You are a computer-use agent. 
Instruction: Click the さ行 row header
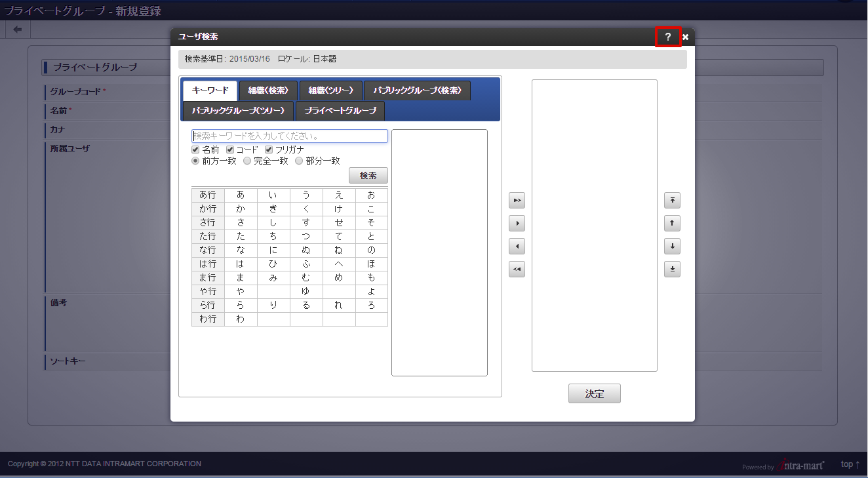[x=208, y=223]
